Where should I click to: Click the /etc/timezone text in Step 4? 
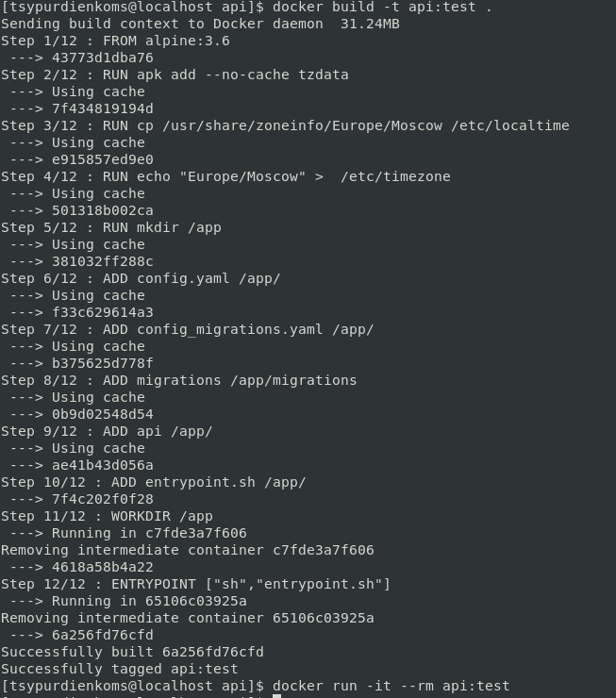coord(395,176)
